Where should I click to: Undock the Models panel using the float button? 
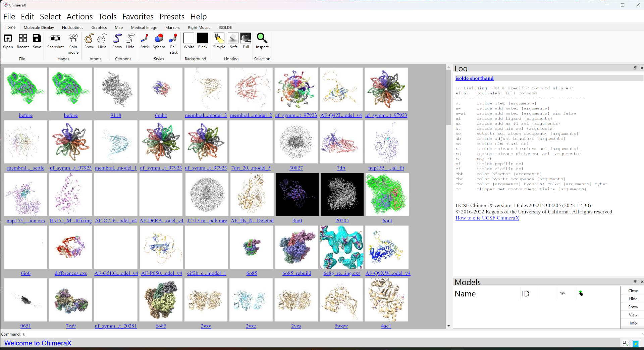[635, 282]
